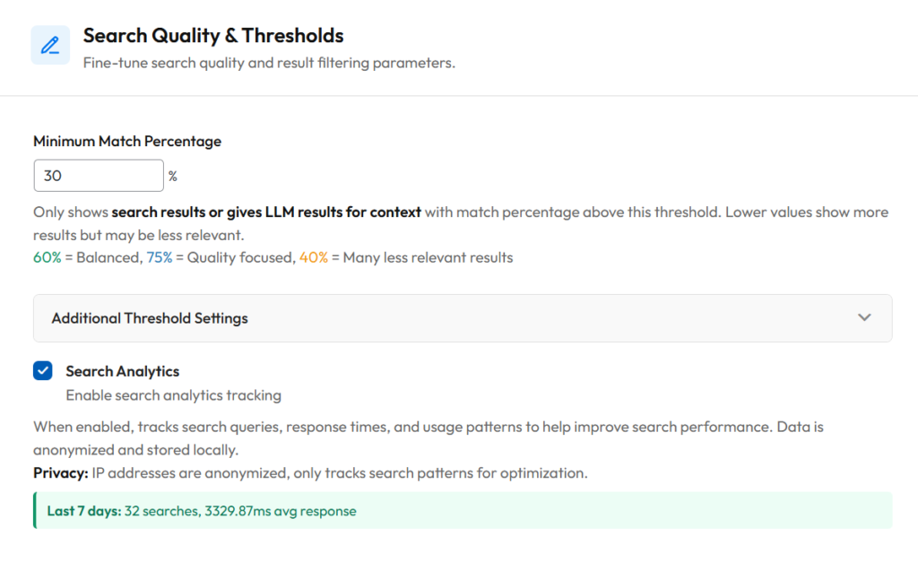Toggle the Search Analytics checkbox
This screenshot has height=588, width=918.
click(43, 371)
